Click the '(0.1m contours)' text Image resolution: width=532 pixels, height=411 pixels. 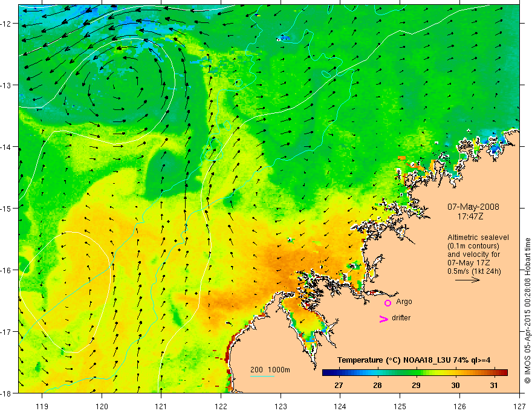tap(473, 246)
